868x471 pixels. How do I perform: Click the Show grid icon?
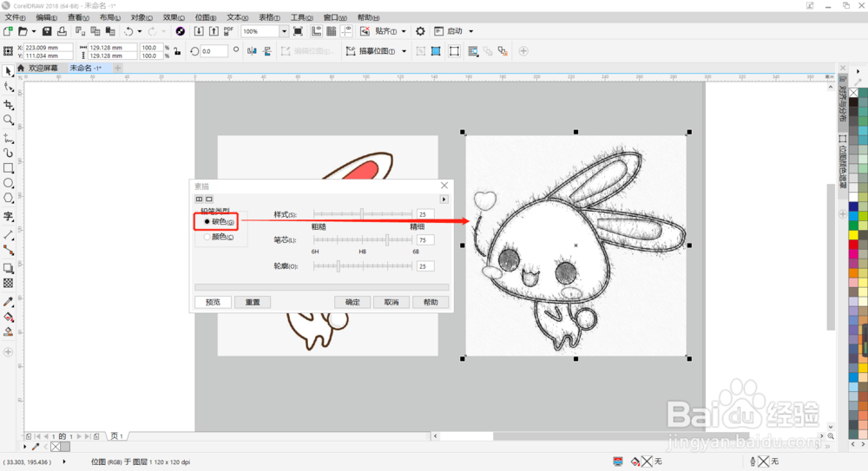tap(331, 31)
